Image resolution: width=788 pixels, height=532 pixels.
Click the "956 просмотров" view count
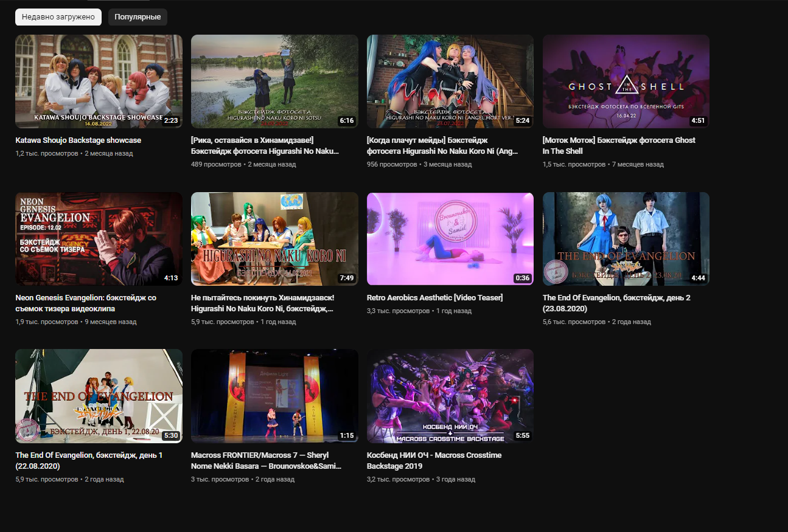392,164
